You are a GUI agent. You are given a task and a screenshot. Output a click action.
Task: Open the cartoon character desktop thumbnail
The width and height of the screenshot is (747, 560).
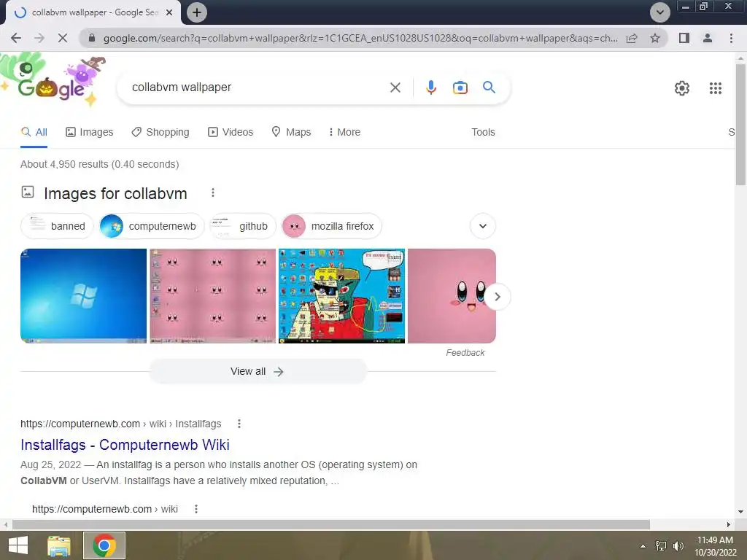(341, 296)
